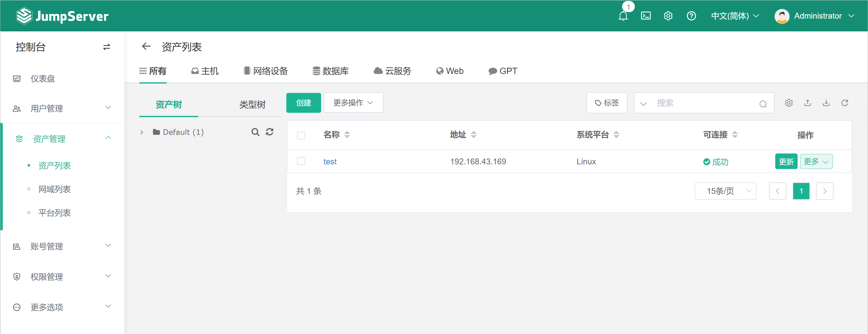Toggle the select-all checkbox in header
This screenshot has height=334, width=868.
(x=301, y=135)
